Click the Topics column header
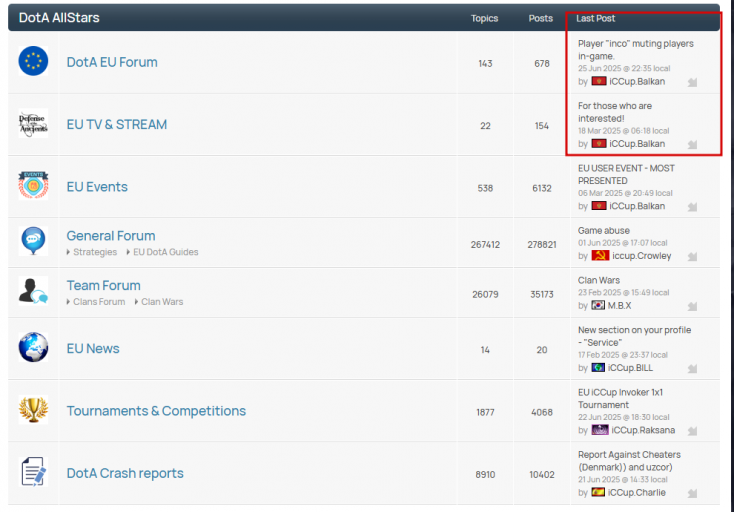The image size is (734, 512). 484,18
